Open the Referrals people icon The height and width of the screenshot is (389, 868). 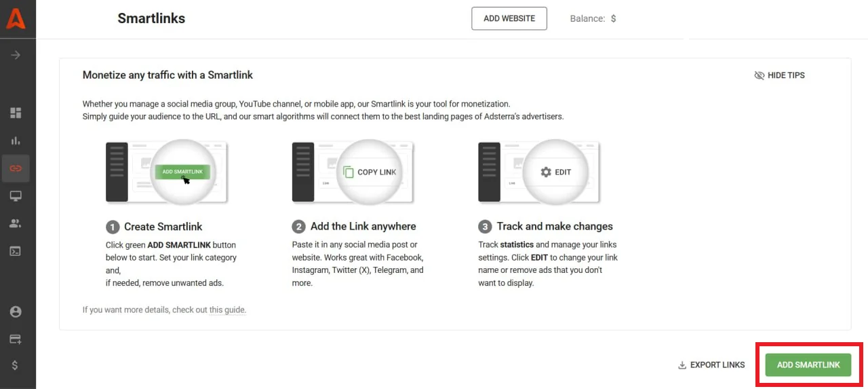click(16, 223)
